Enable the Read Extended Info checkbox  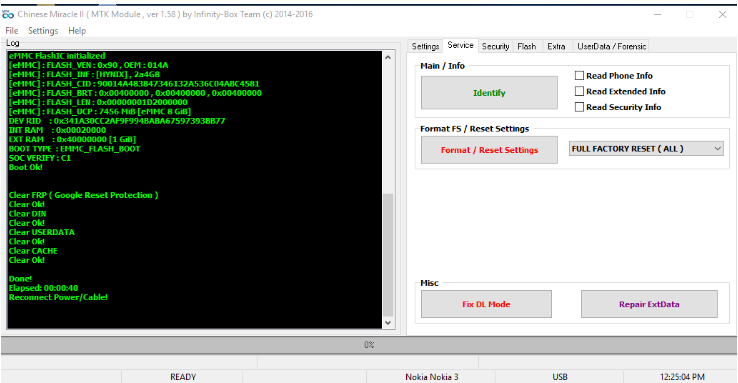point(579,91)
